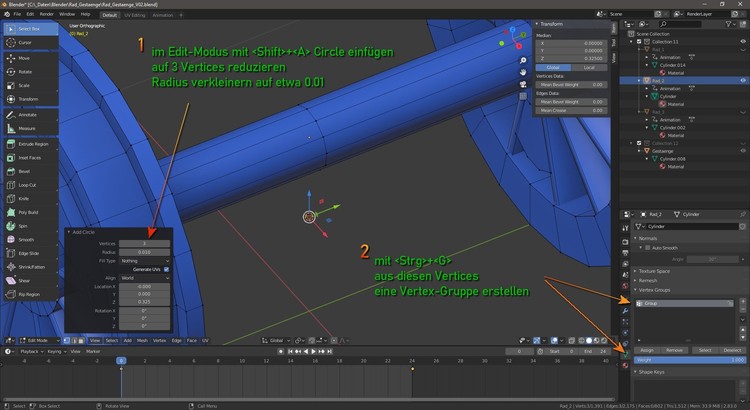Select the Loop Cut tool

pos(27,185)
